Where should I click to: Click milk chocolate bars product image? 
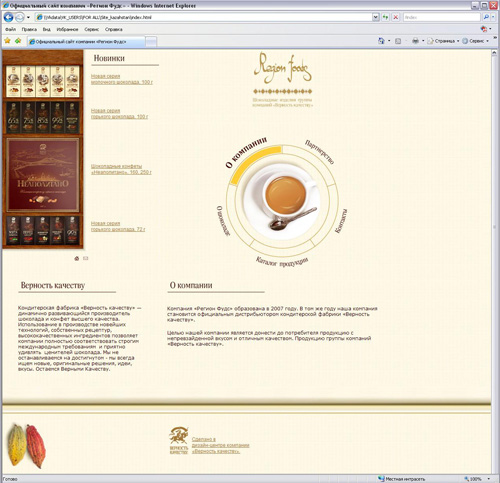click(43, 82)
